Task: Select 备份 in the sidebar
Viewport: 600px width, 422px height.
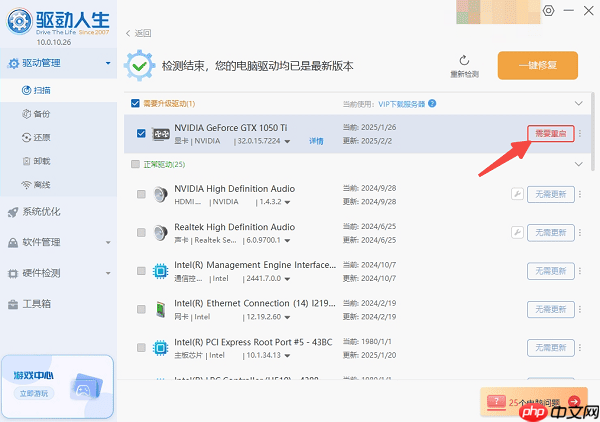Action: 59,114
